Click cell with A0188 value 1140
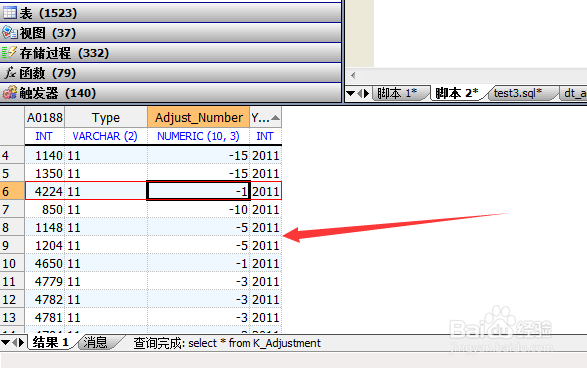This screenshot has height=368, width=587. [45, 155]
